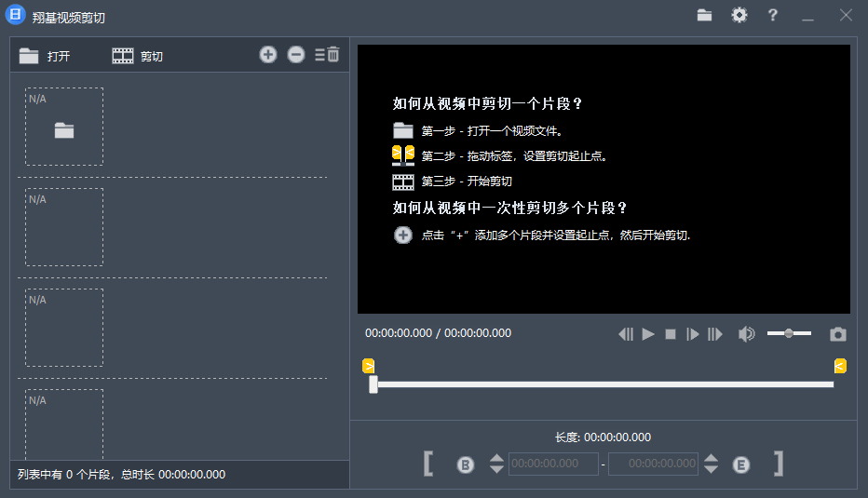Screen dimensions: 868x498
Task: Set end point with the E button
Action: coord(741,464)
